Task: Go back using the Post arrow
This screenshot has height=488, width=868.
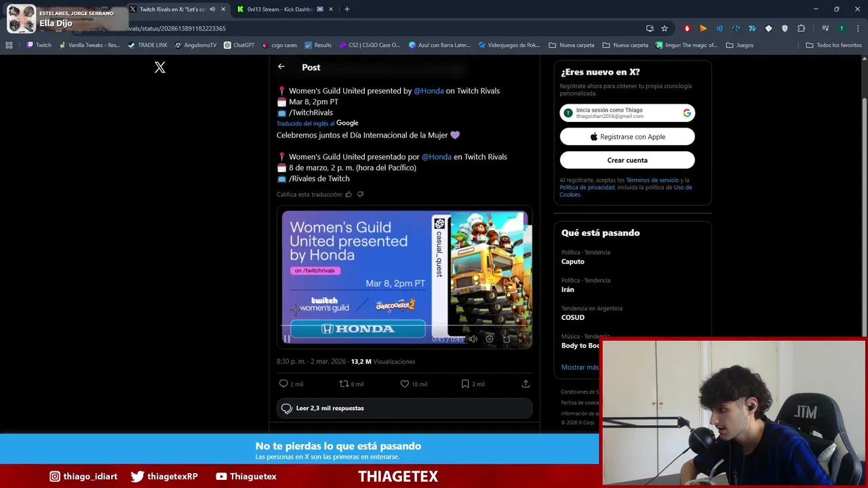Action: point(281,66)
